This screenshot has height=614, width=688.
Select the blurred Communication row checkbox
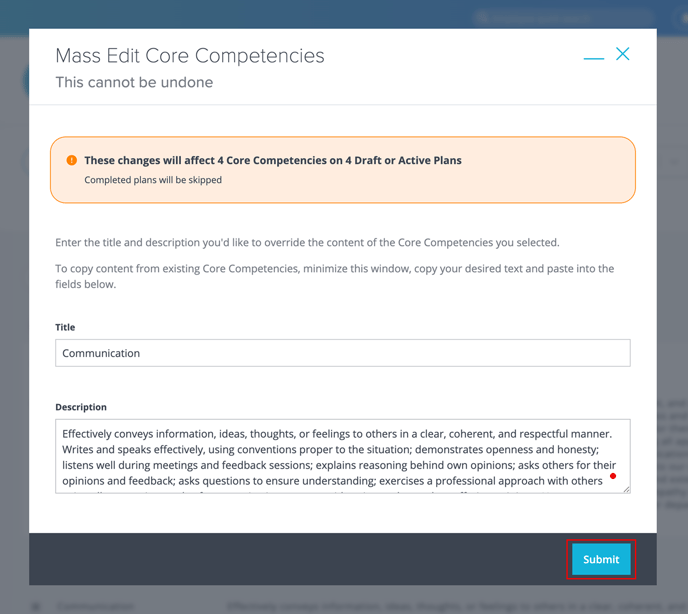[36, 607]
